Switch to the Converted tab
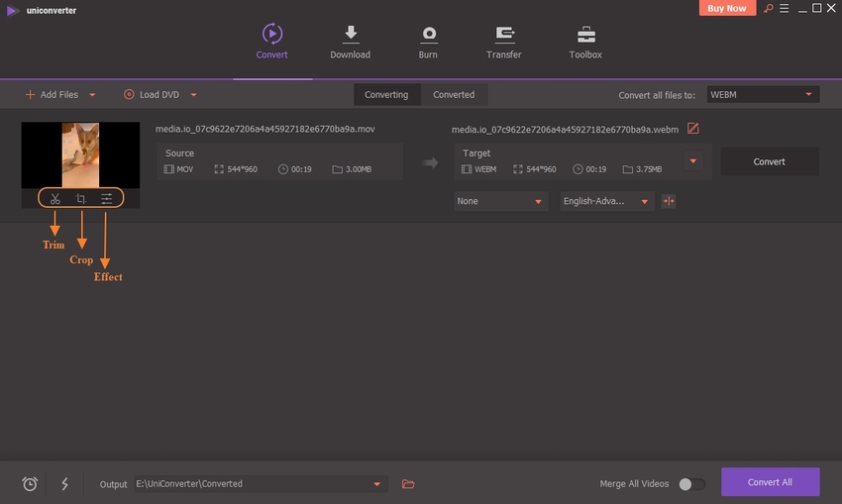This screenshot has height=504, width=842. (454, 95)
